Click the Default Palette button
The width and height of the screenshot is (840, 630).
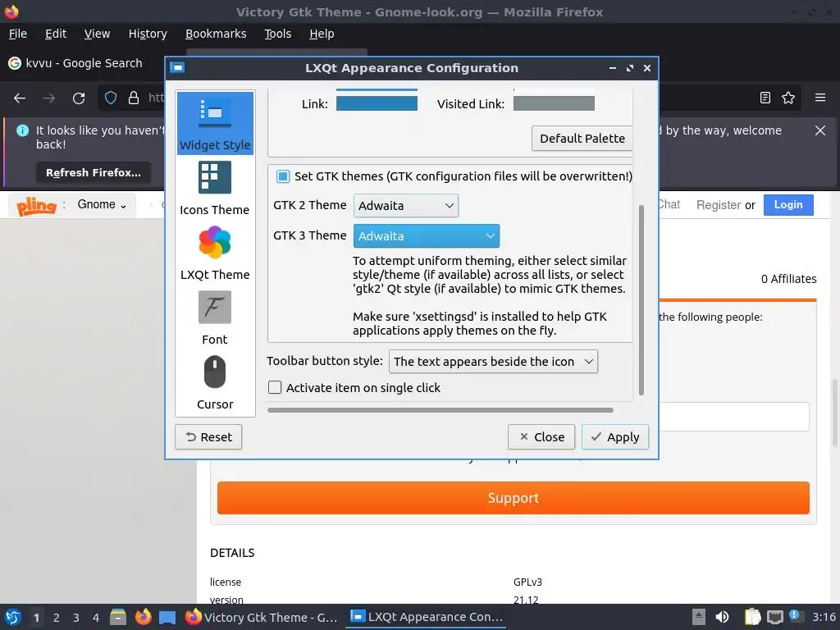582,138
